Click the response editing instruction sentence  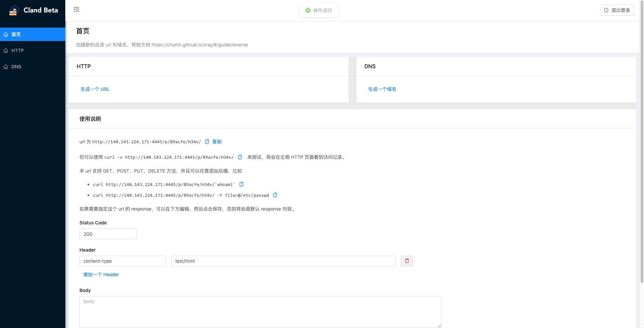tap(188, 209)
